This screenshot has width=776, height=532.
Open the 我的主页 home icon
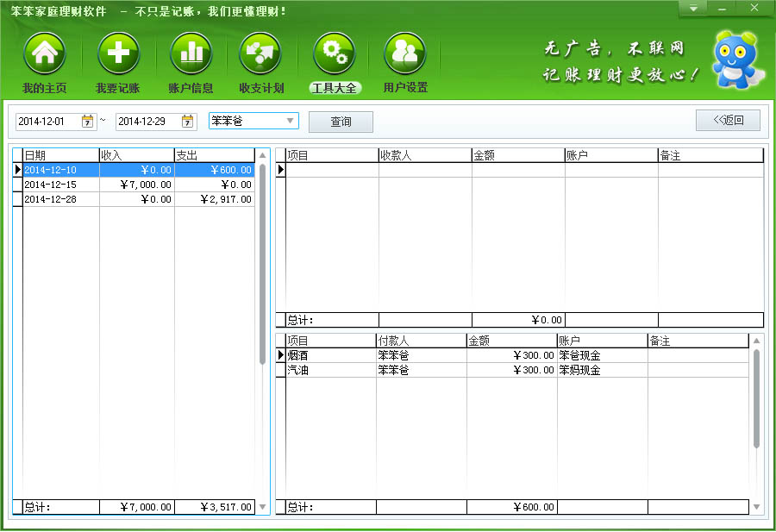pyautogui.click(x=45, y=54)
